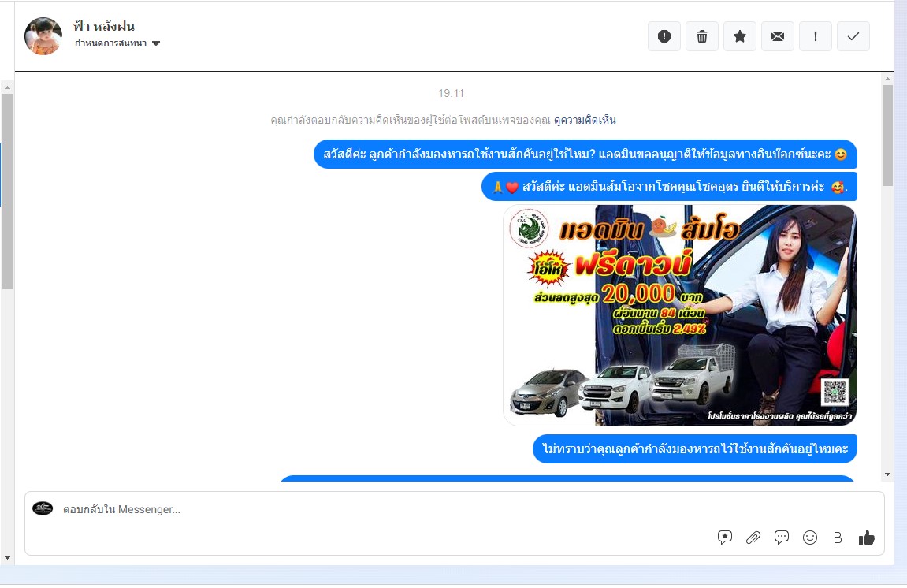Click the 19:11 timestamp
Screen dimensions: 907x588
click(x=452, y=93)
